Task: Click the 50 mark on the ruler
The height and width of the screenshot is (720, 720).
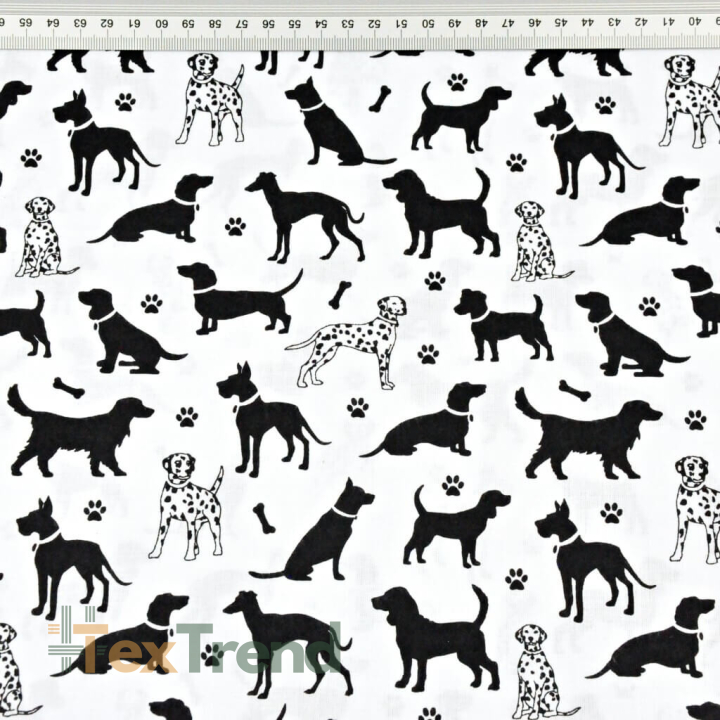Action: click(x=428, y=21)
